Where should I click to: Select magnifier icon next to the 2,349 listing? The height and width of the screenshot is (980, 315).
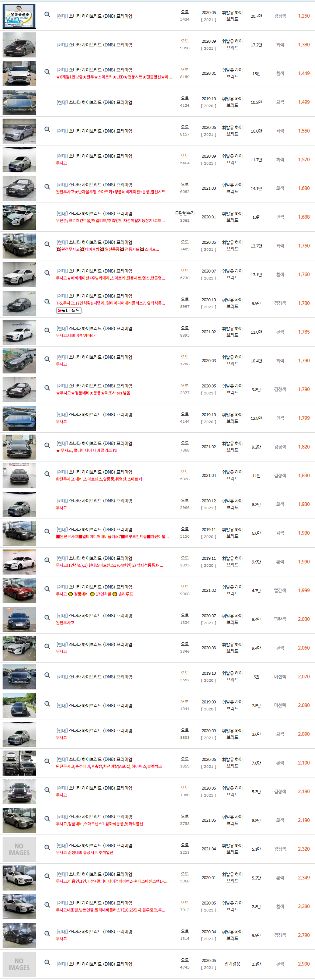pyautogui.click(x=47, y=876)
